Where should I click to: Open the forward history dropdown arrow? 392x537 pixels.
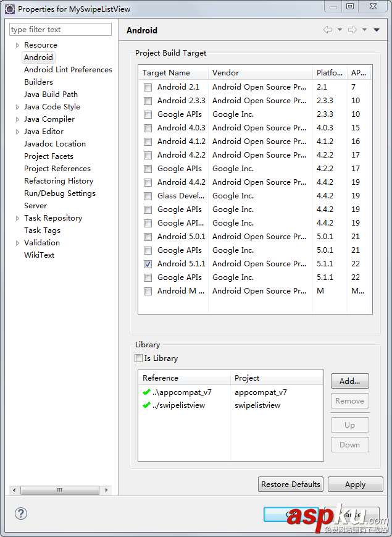point(365,30)
